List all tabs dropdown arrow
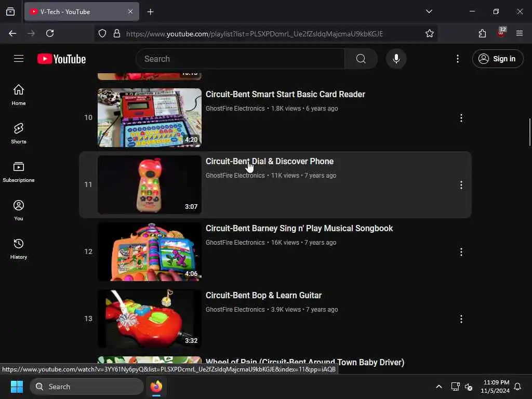532x399 pixels. pos(429,11)
